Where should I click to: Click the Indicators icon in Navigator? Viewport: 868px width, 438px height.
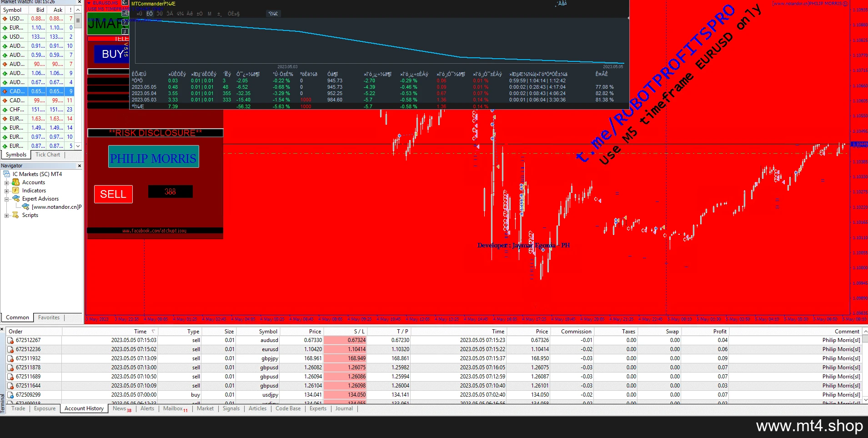pyautogui.click(x=15, y=191)
